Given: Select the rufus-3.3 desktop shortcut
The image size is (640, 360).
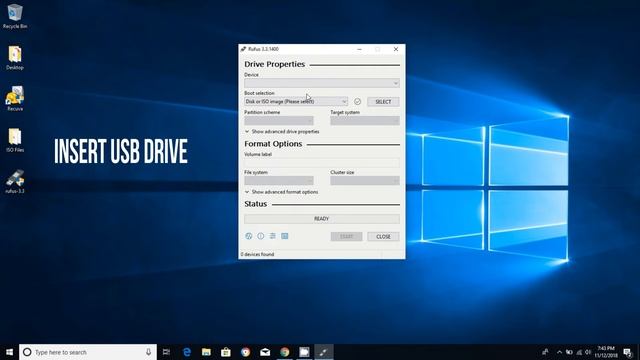Looking at the screenshot, I should [x=15, y=181].
